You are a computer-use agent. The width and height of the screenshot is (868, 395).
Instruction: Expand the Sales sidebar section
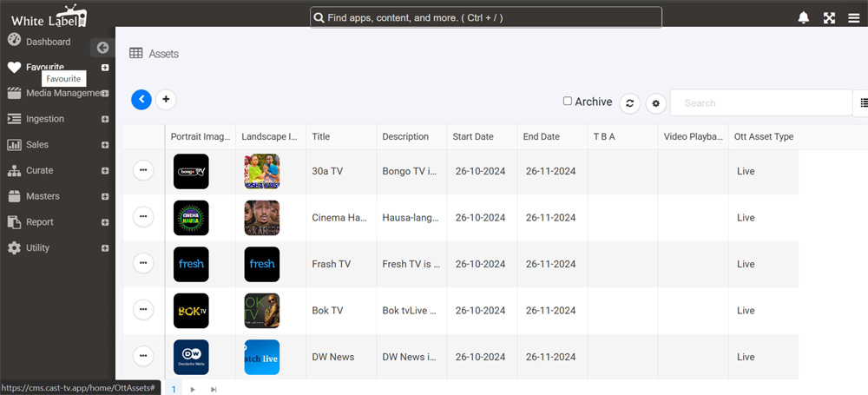tap(105, 145)
